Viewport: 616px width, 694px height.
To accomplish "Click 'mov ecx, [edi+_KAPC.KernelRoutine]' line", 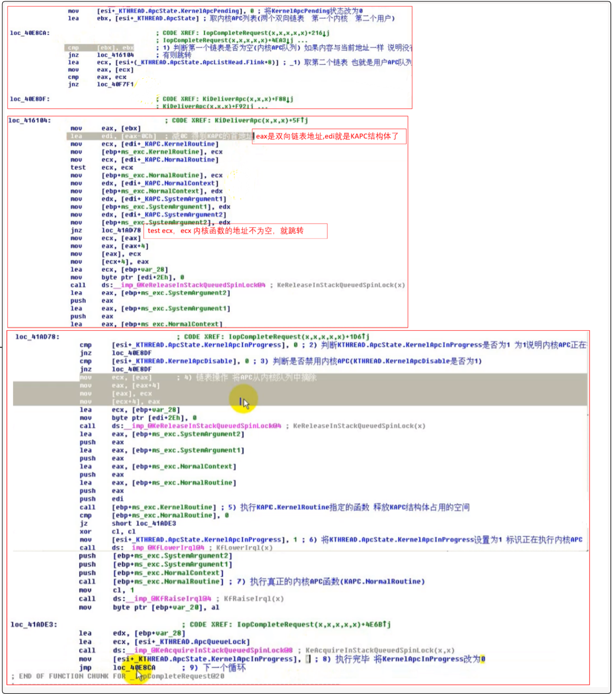I will point(145,144).
